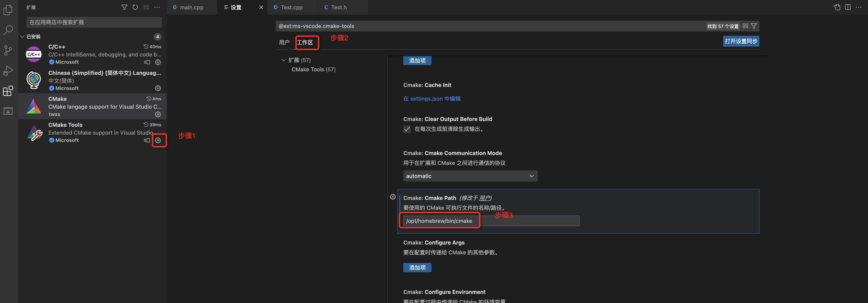The width and height of the screenshot is (868, 303).
Task: Open manage gear for C/C++ extension
Action: (x=158, y=62)
